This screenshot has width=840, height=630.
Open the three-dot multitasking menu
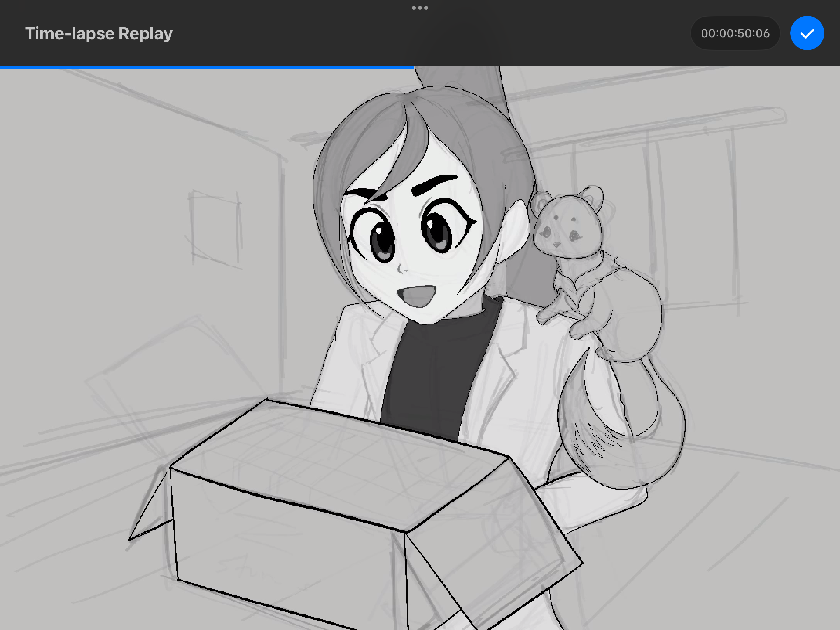(420, 8)
